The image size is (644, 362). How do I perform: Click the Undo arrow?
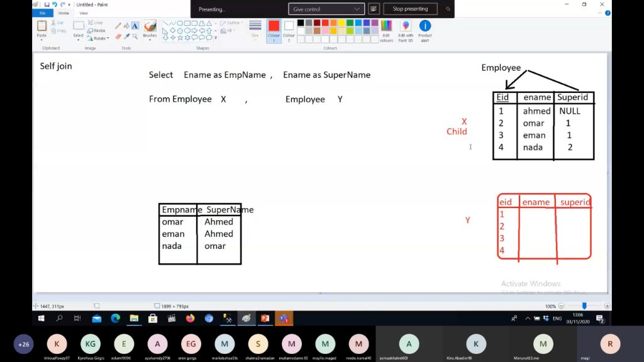55,4
